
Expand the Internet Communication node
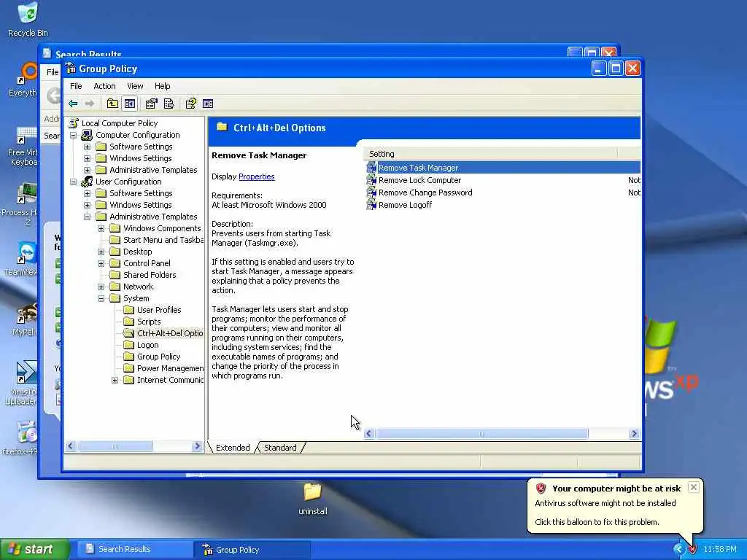[115, 380]
